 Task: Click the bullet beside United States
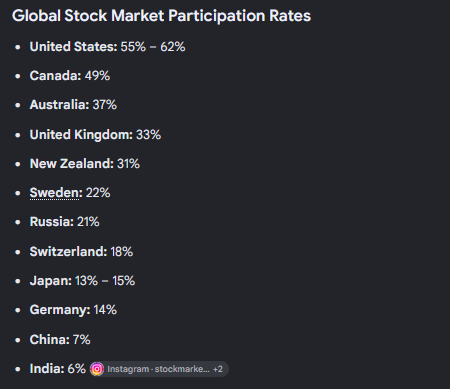click(x=18, y=47)
